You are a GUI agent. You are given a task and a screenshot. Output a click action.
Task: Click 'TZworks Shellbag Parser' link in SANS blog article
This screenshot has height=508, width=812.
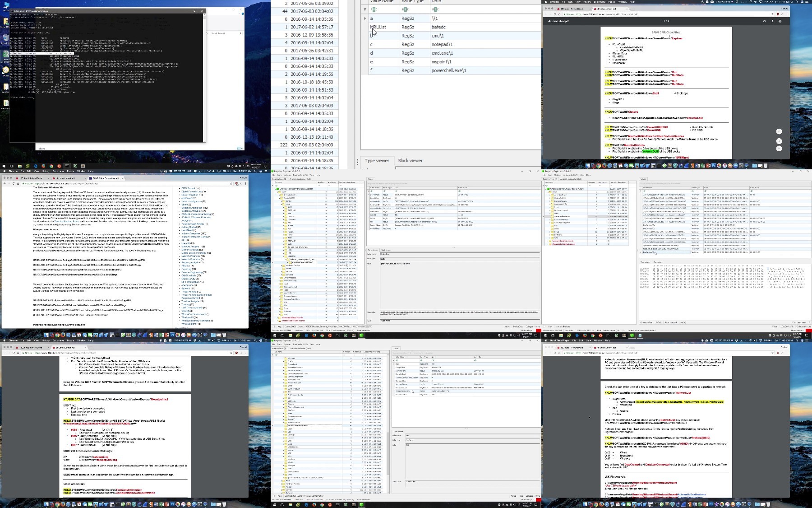tap(67, 221)
